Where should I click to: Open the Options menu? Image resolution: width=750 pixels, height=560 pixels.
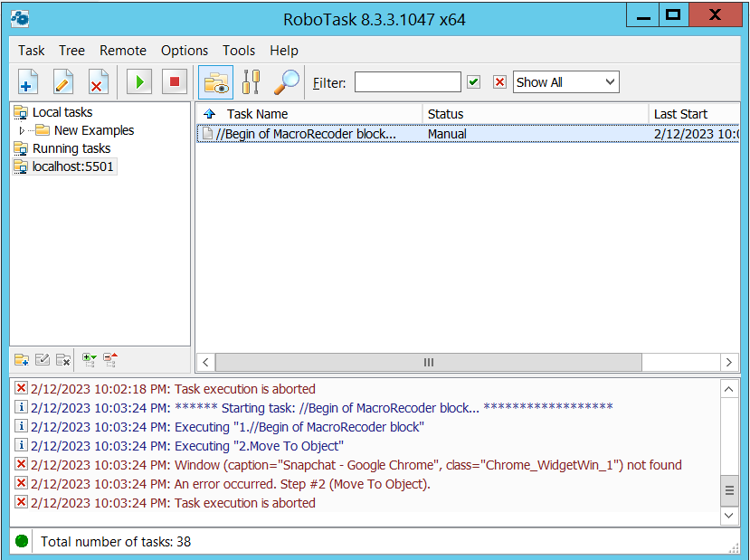click(x=185, y=51)
